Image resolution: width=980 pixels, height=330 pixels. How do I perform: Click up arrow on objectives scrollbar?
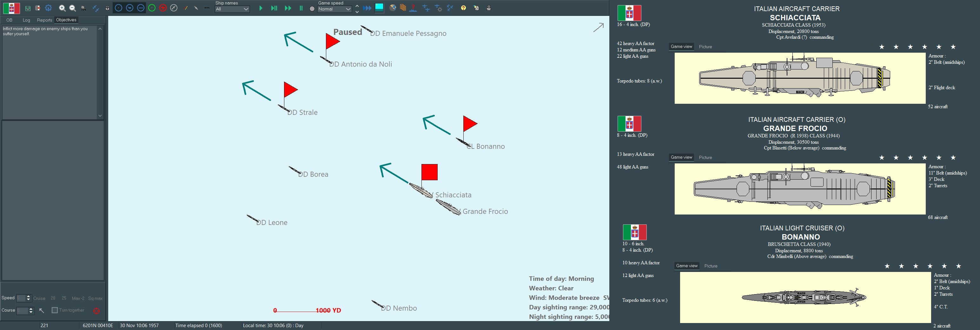100,29
